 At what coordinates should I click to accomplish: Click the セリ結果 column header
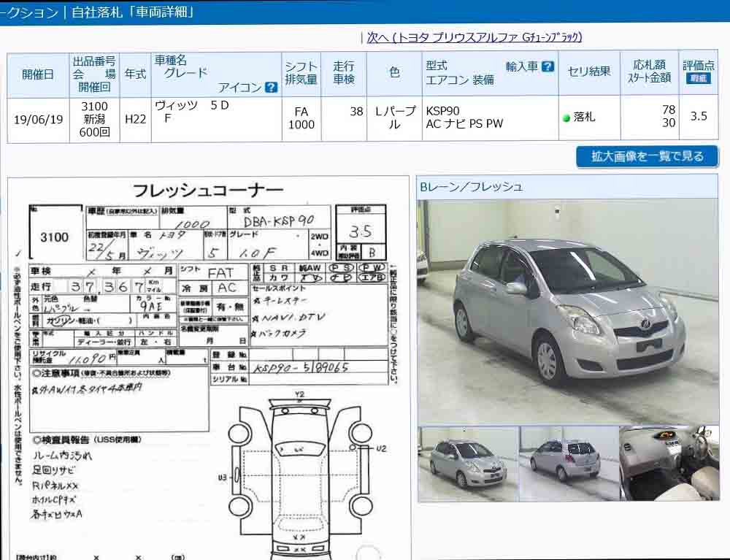(x=589, y=72)
